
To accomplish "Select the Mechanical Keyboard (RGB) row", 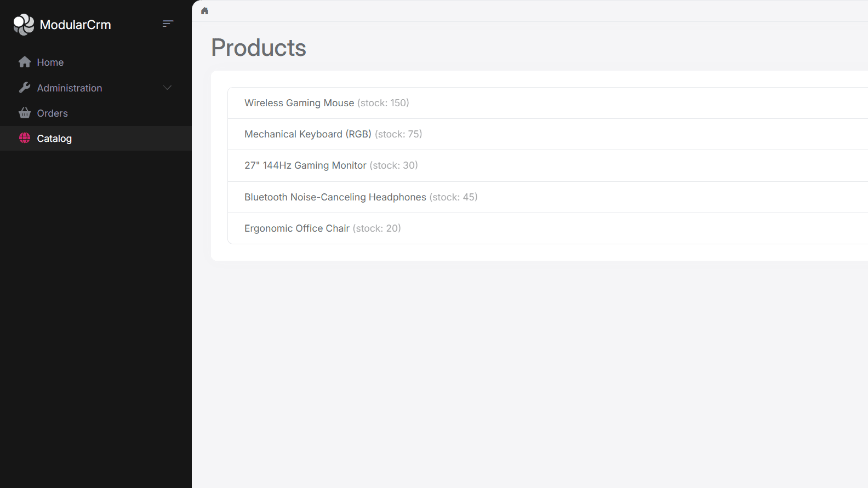I will pos(547,134).
